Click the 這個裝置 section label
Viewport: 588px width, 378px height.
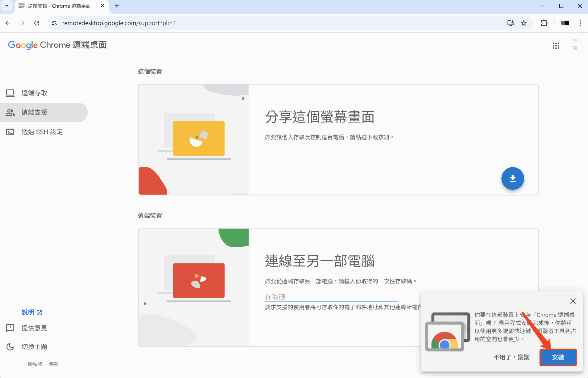[x=150, y=72]
